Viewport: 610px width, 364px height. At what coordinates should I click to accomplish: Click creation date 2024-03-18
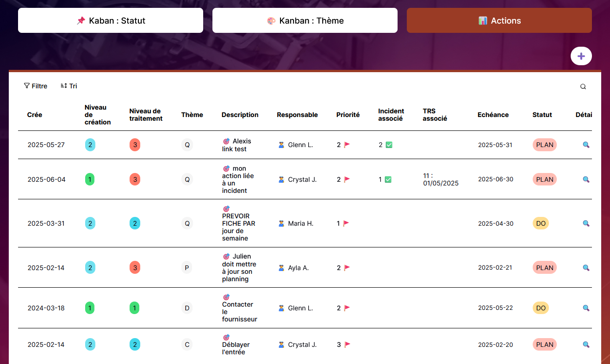coord(46,308)
